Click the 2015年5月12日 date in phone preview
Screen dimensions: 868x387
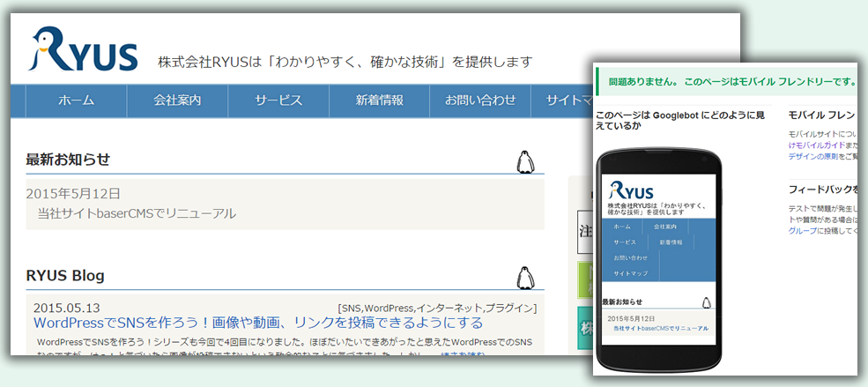(631, 319)
